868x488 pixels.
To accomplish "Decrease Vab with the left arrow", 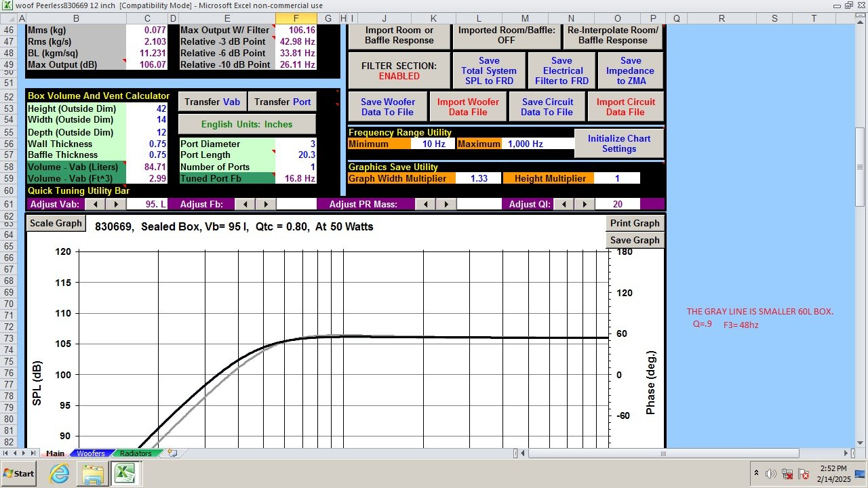I will tap(96, 204).
